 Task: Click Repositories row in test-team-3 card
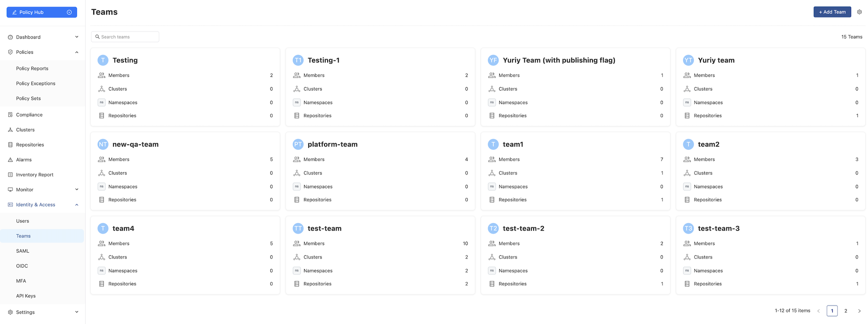pos(771,284)
